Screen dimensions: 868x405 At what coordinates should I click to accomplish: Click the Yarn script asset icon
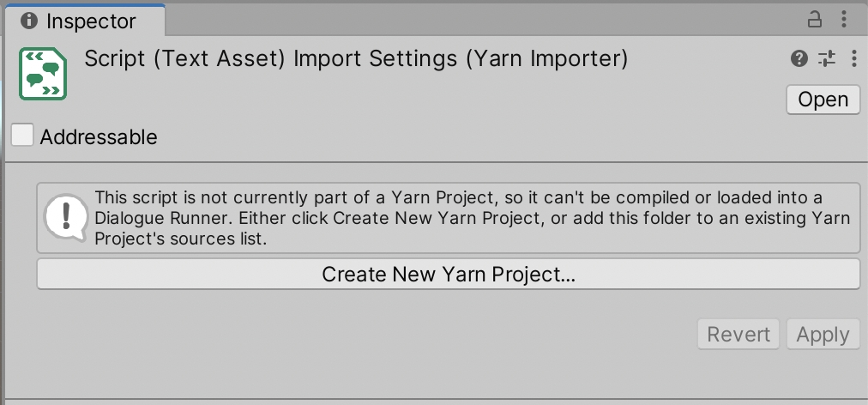(x=43, y=75)
